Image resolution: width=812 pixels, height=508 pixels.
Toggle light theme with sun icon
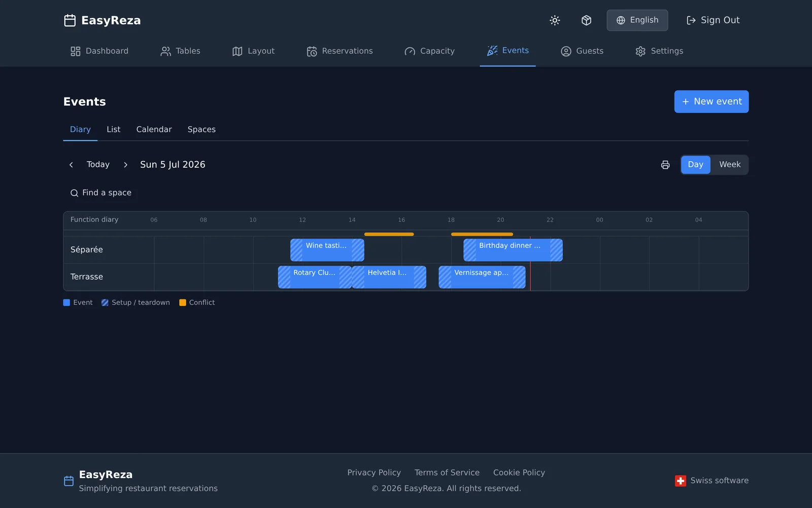pyautogui.click(x=555, y=20)
